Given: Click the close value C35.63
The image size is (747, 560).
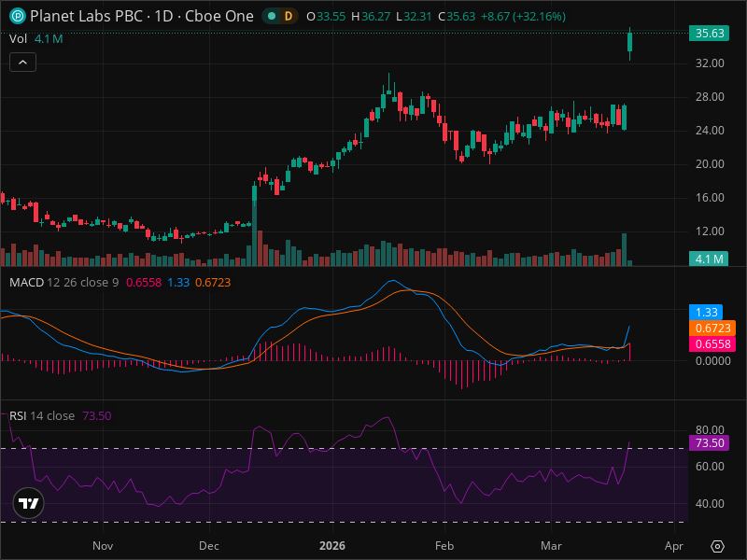Looking at the screenshot, I should [x=457, y=17].
